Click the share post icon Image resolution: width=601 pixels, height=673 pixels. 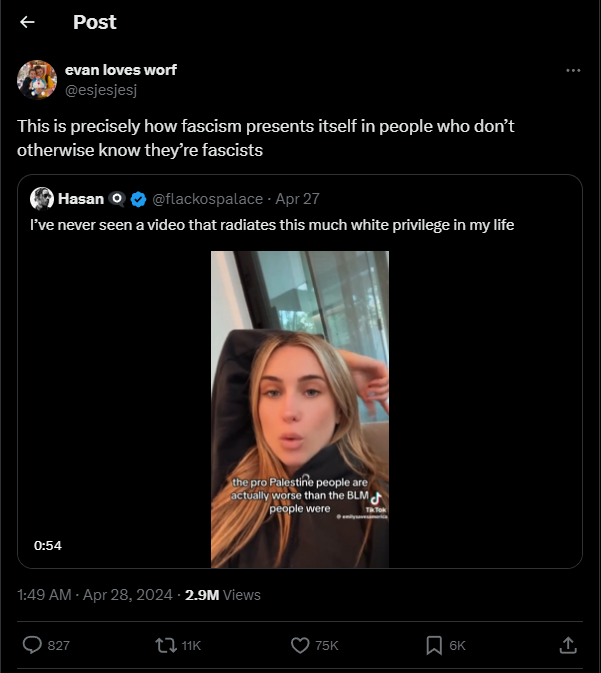click(x=567, y=646)
